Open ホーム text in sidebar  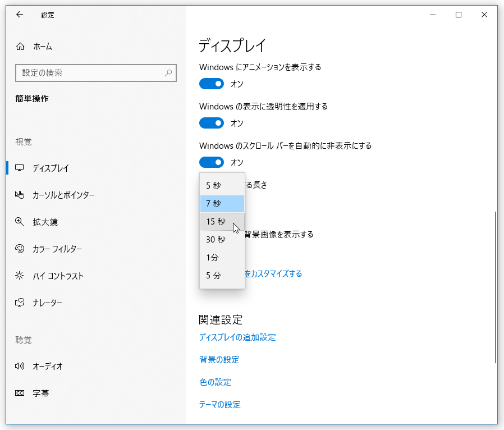click(43, 47)
